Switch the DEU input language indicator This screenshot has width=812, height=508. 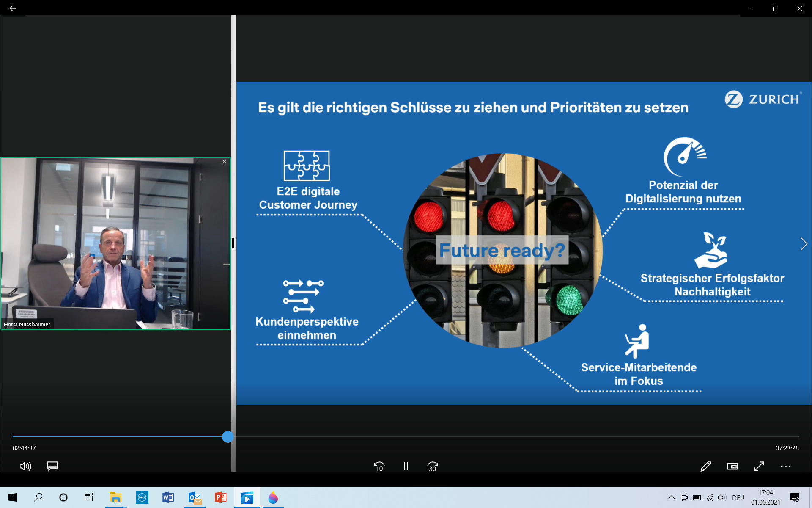(738, 497)
